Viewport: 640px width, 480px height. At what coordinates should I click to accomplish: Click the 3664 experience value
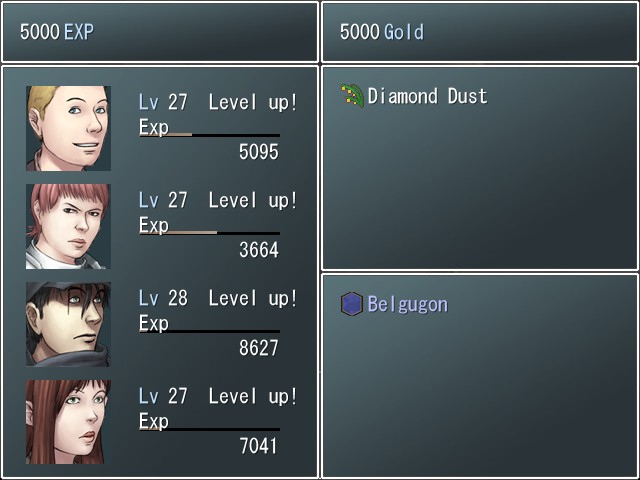[258, 250]
